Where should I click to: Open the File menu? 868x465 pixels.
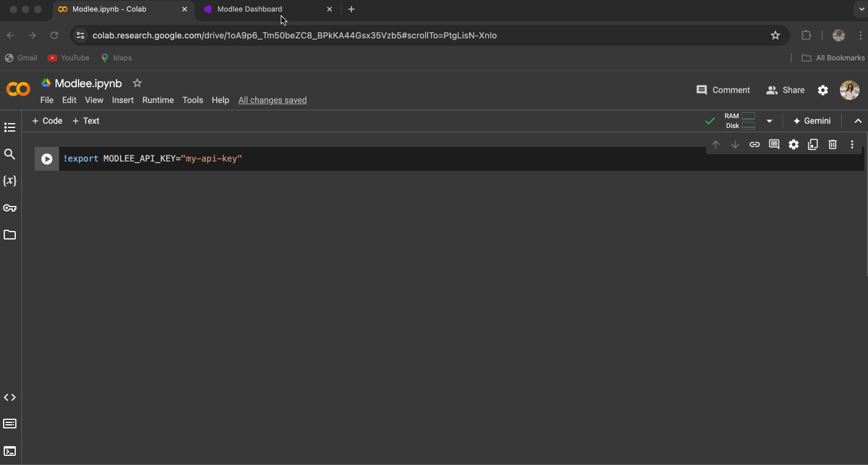(47, 100)
